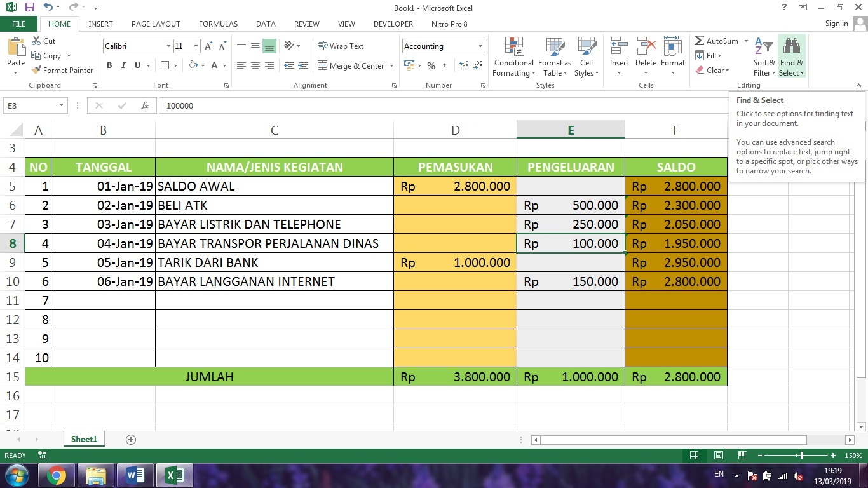Open the Number Format dropdown showing Accounting

click(443, 46)
